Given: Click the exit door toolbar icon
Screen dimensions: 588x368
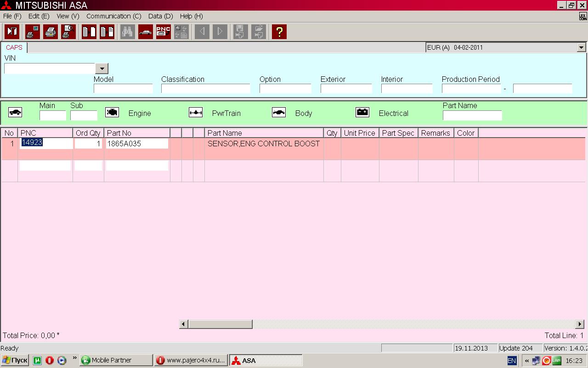Looking at the screenshot, I should click(x=12, y=32).
